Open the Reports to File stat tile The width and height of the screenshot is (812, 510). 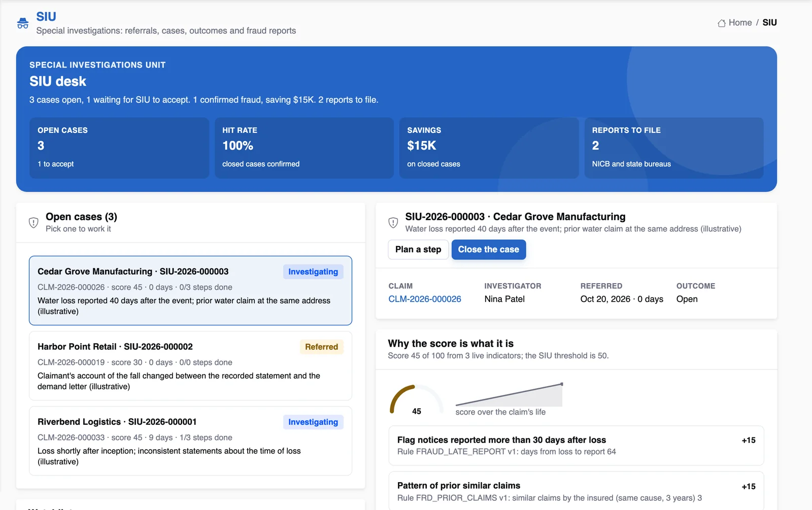674,148
